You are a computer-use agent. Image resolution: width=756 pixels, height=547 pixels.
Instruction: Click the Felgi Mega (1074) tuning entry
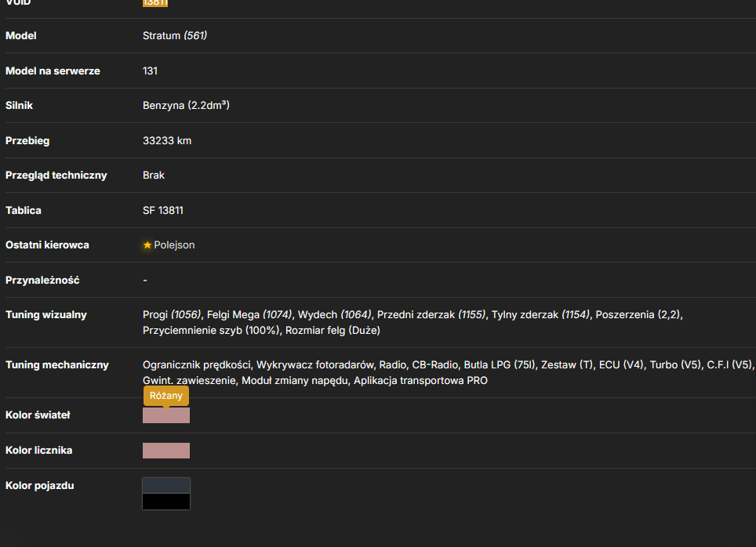click(x=249, y=315)
